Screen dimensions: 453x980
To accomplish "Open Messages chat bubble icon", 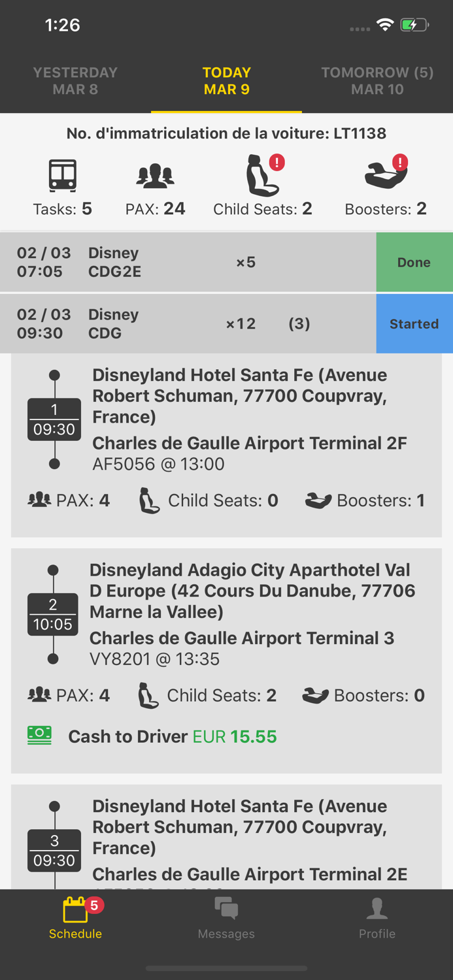I will tap(226, 909).
